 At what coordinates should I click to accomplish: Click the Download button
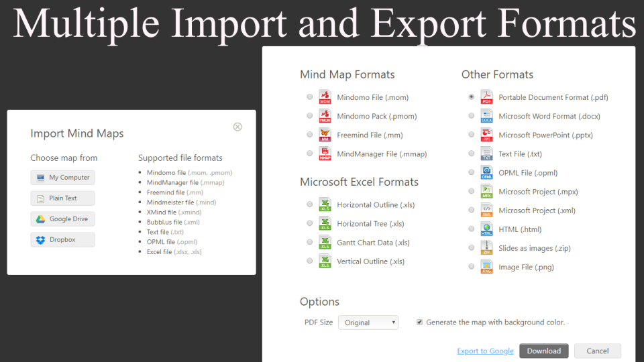tap(544, 351)
